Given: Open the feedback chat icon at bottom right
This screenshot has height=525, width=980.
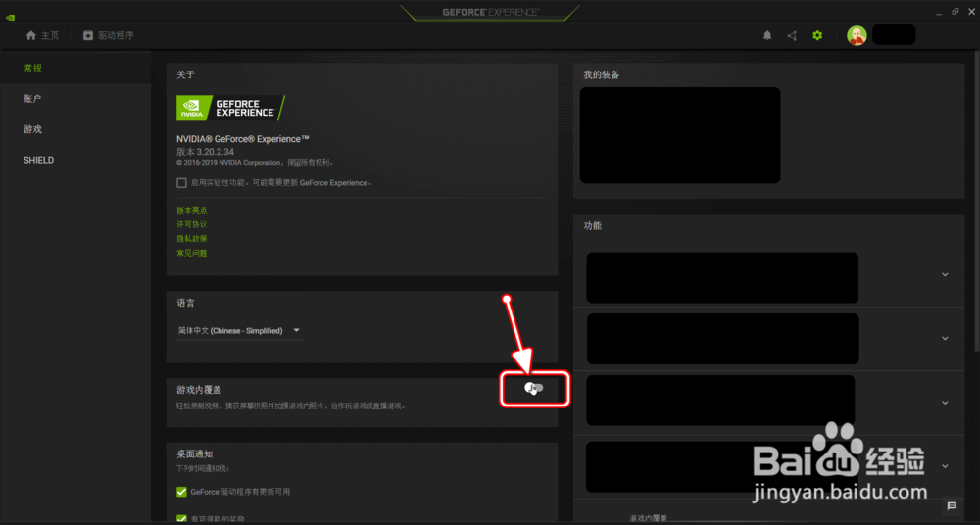Looking at the screenshot, I should tap(952, 505).
